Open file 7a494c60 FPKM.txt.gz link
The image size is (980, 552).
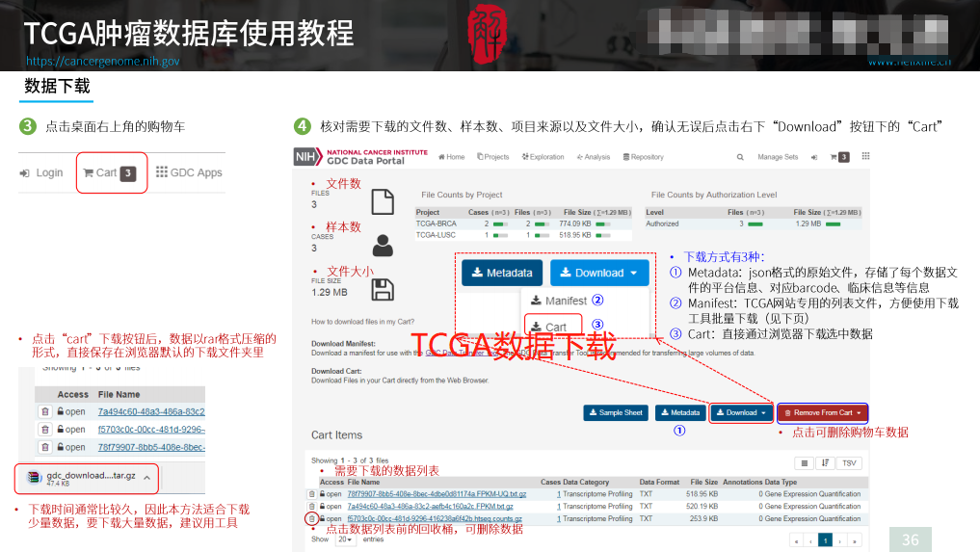pos(431,507)
